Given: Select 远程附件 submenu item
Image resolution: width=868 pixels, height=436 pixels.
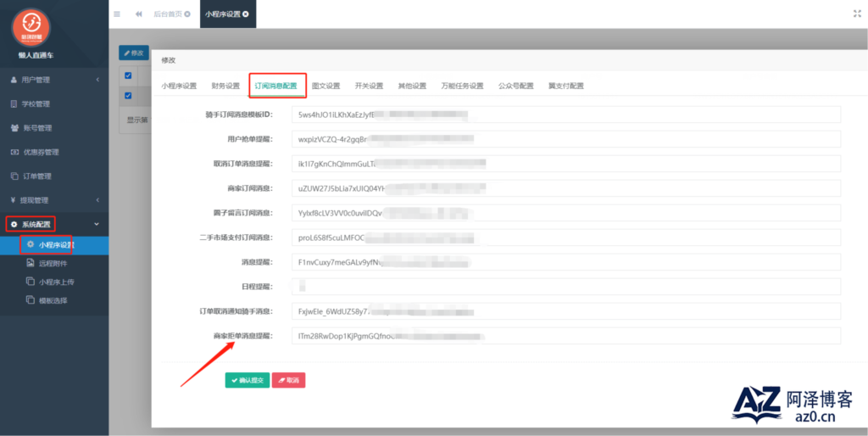Looking at the screenshot, I should click(54, 264).
